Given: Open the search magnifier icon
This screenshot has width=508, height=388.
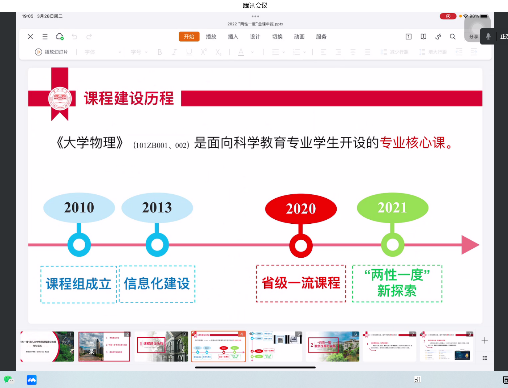Looking at the screenshot, I should 453,37.
